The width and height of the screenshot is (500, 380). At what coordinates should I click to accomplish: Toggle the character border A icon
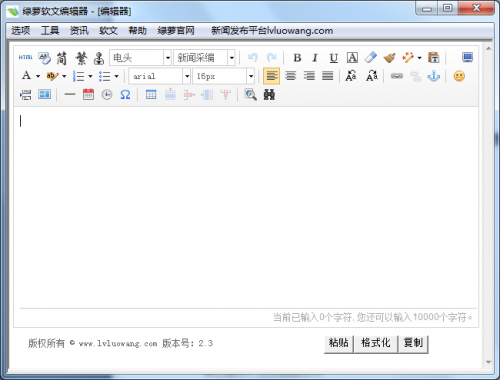352,58
